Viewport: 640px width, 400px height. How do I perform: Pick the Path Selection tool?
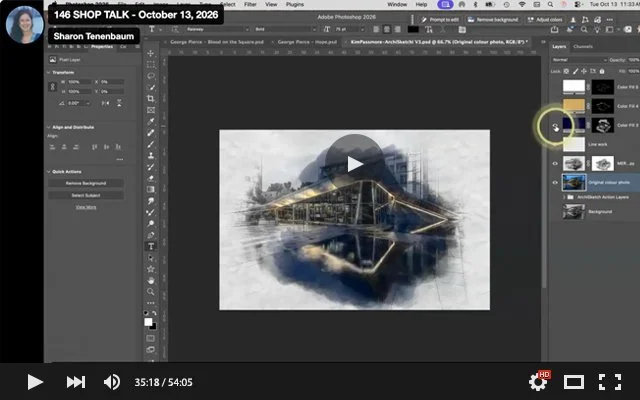[151, 258]
